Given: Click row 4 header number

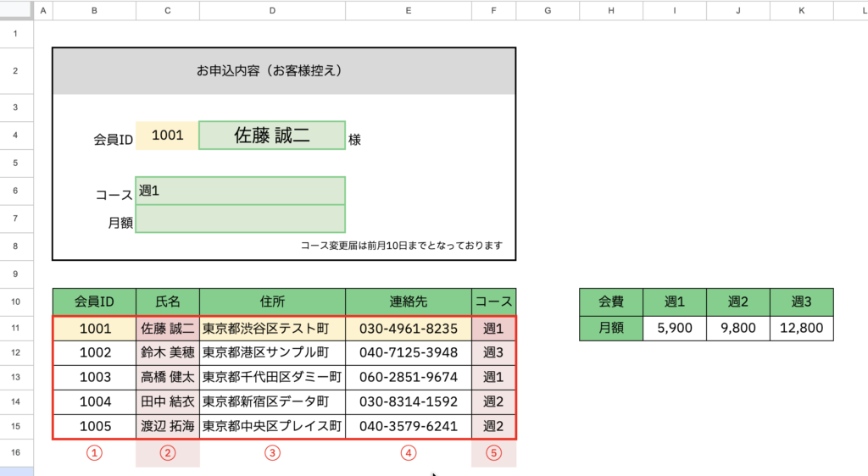Looking at the screenshot, I should point(15,136).
